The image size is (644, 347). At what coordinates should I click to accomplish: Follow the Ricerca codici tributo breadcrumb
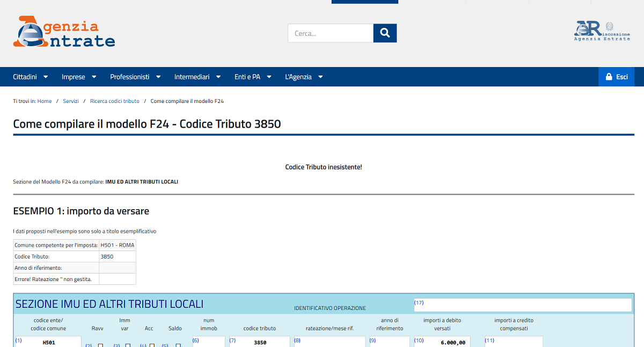(114, 101)
